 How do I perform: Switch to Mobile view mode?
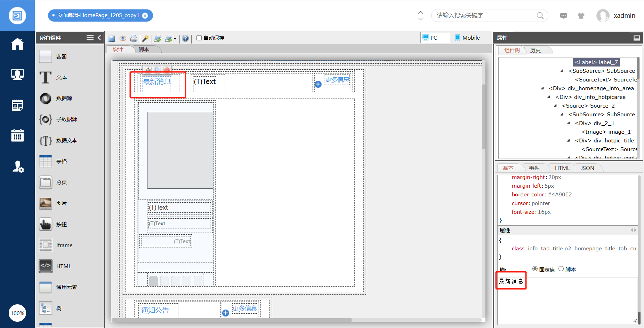[467, 38]
